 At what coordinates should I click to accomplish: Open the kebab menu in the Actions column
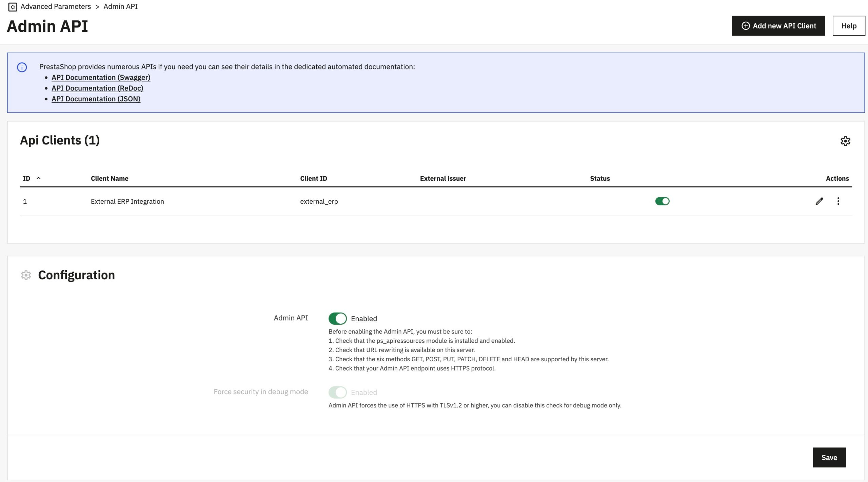coord(838,201)
